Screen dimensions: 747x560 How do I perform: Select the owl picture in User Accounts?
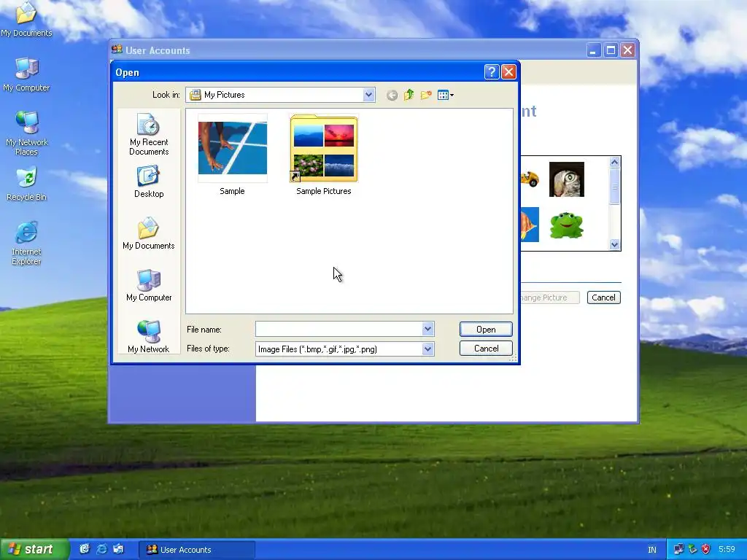click(566, 179)
